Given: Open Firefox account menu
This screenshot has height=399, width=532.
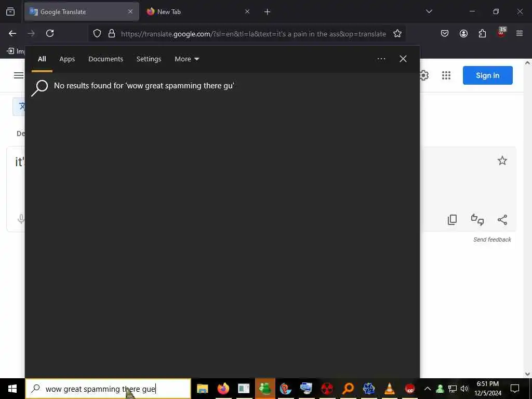Looking at the screenshot, I should click(463, 34).
